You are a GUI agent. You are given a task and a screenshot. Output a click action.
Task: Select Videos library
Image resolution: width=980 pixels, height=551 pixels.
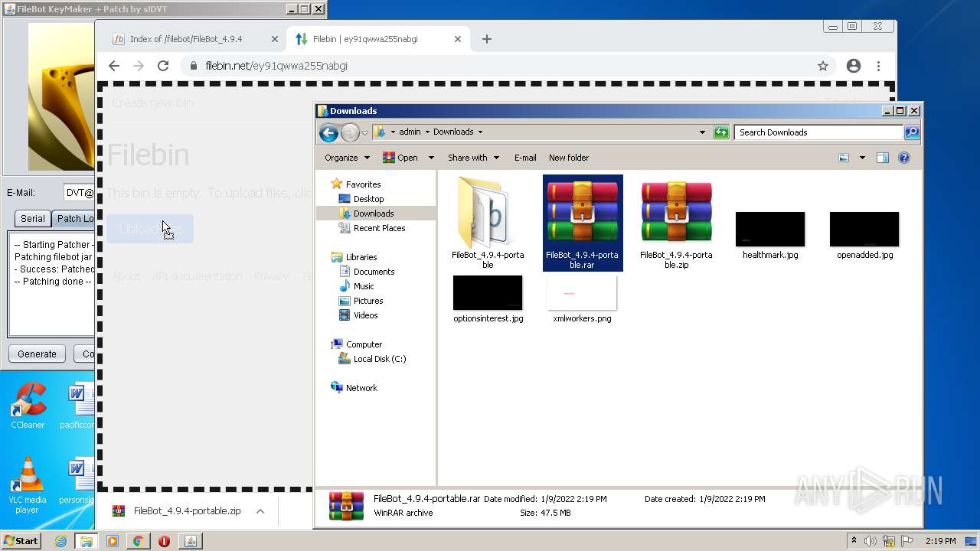point(365,315)
